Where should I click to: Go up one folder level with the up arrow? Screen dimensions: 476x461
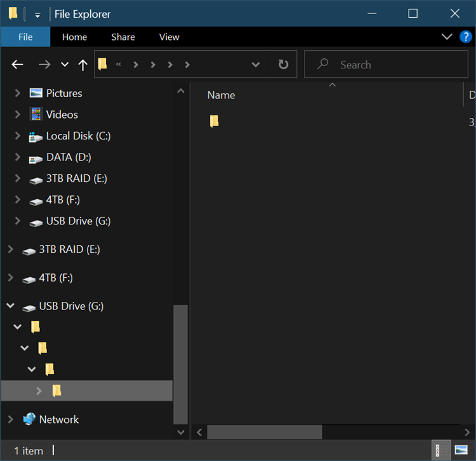point(83,65)
